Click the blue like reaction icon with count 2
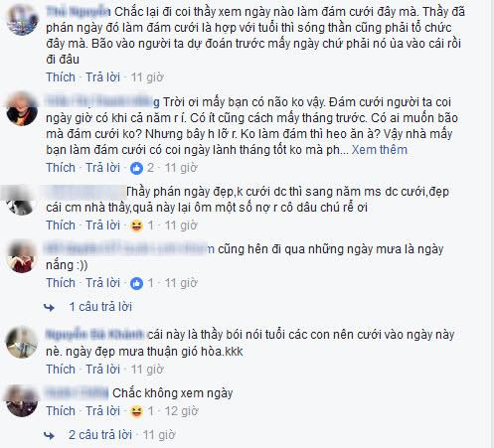494x448 pixels. 136,169
